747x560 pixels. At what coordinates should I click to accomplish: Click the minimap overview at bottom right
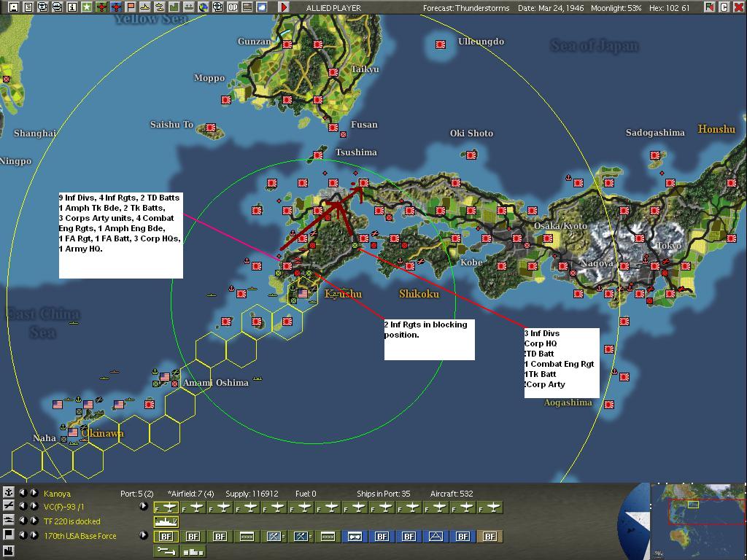click(x=698, y=521)
